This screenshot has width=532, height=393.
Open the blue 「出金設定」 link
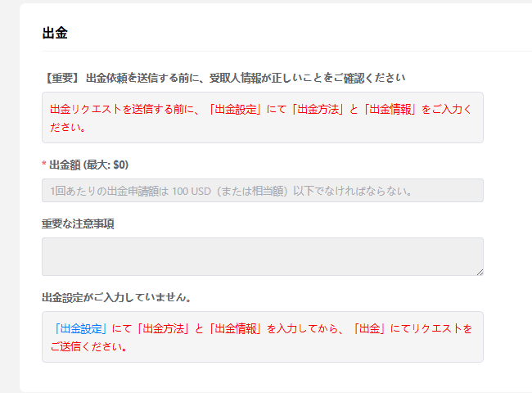81,328
